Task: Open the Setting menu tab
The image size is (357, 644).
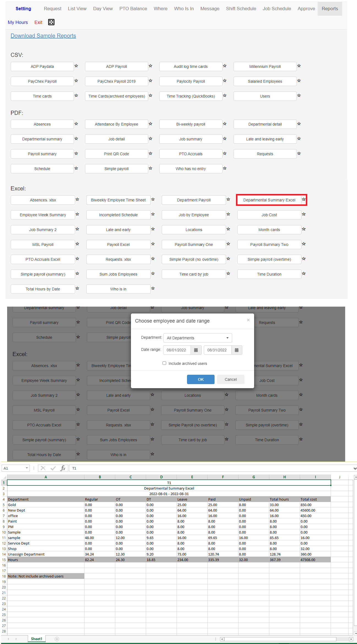Action: [23, 9]
